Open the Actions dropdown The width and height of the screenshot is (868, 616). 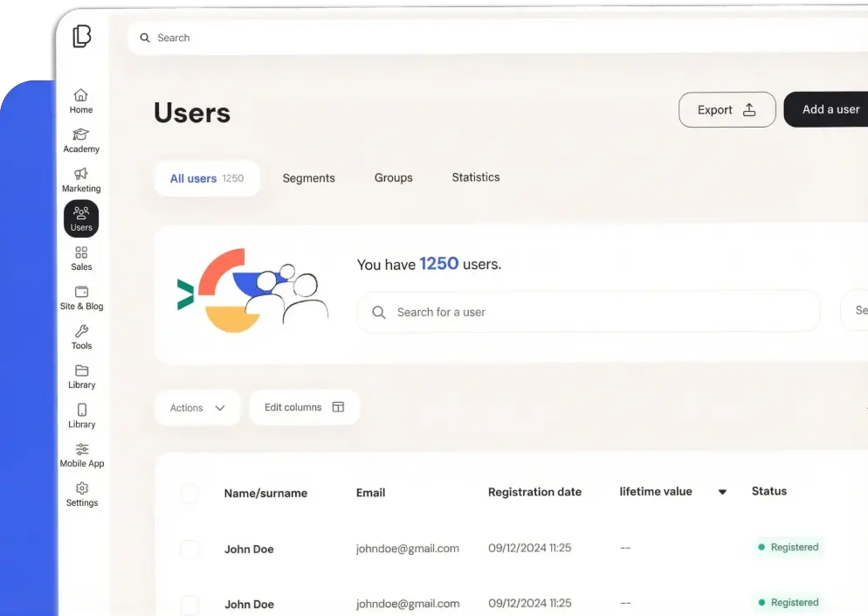(x=197, y=407)
